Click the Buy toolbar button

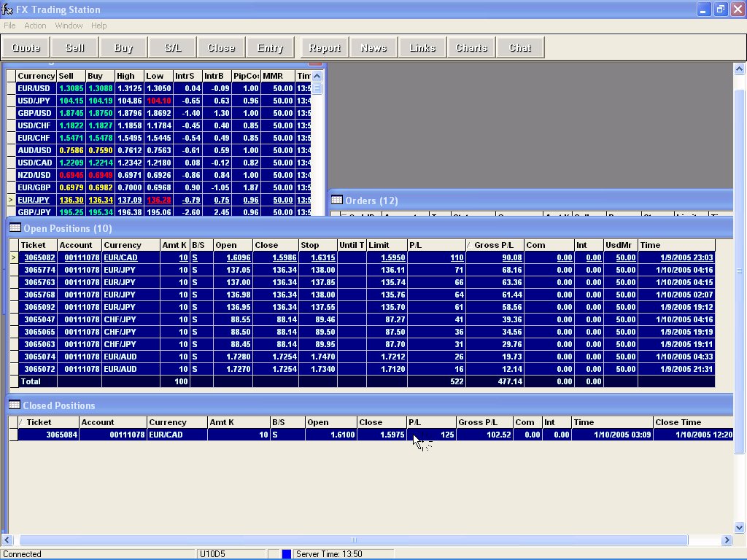[x=123, y=47]
